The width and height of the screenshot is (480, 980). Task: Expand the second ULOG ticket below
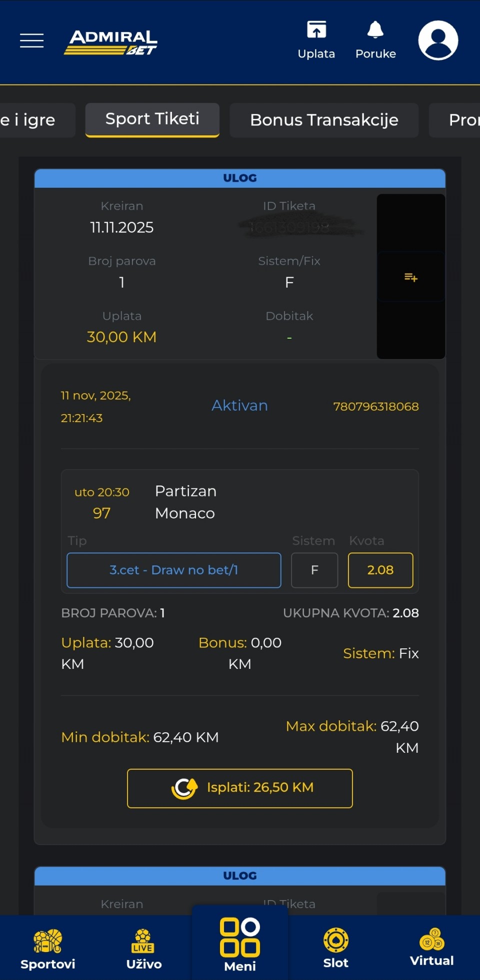pyautogui.click(x=240, y=876)
